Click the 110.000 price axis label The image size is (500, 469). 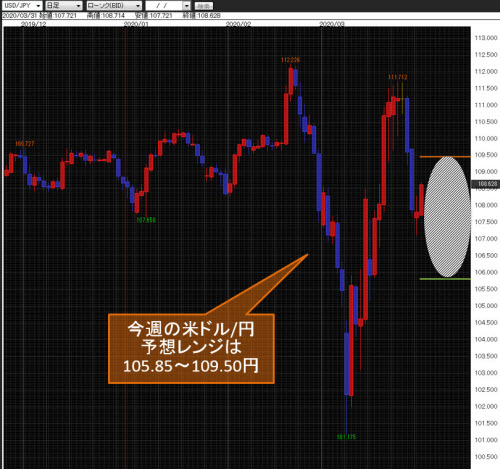[486, 138]
